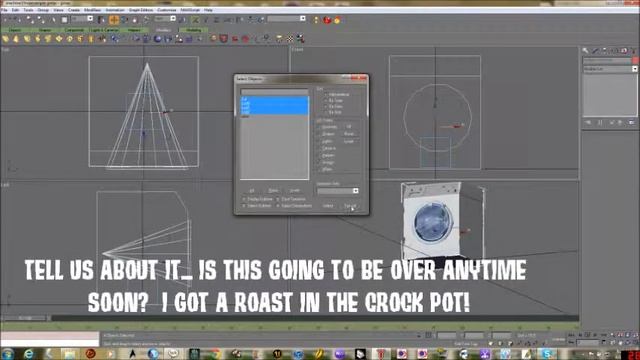Open the Utilities command panel tab

[633, 51]
